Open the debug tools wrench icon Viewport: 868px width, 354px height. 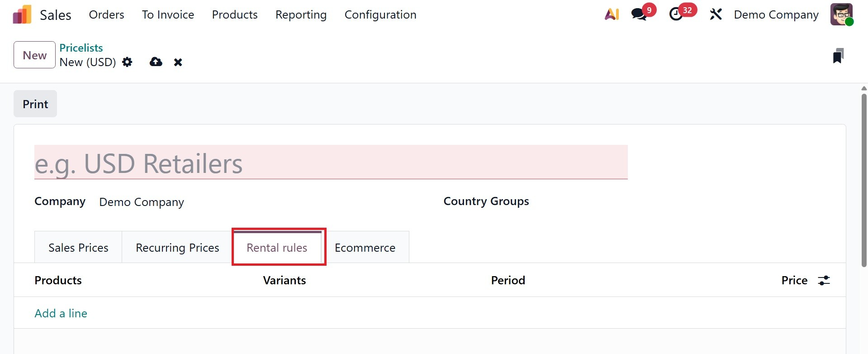pyautogui.click(x=716, y=14)
